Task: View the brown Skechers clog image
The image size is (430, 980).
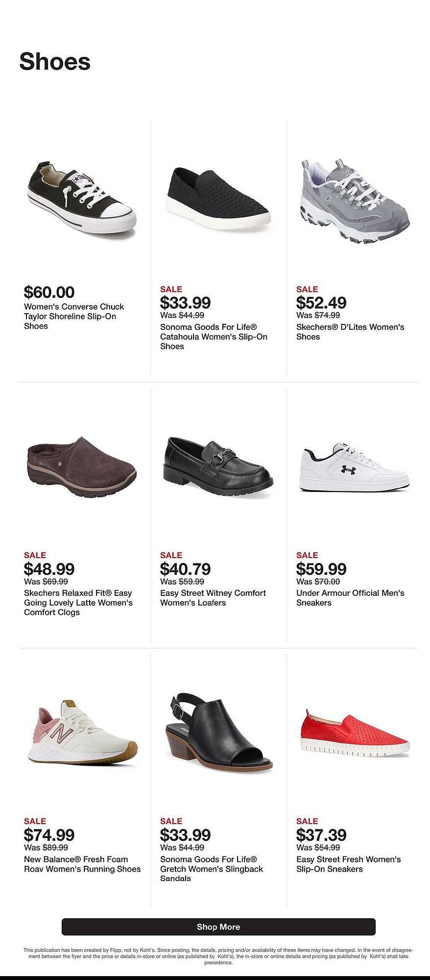Action: (x=82, y=467)
